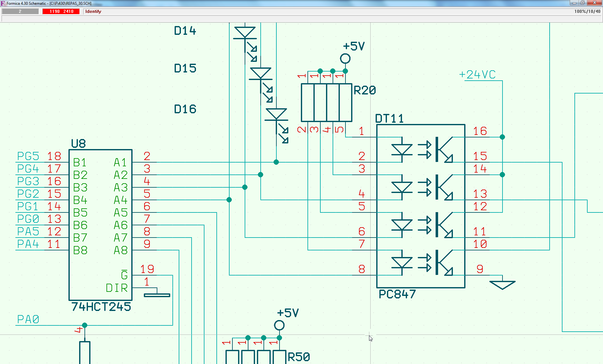Select the junction dot on the A4 wire
This screenshot has height=364, width=603.
pos(229,200)
